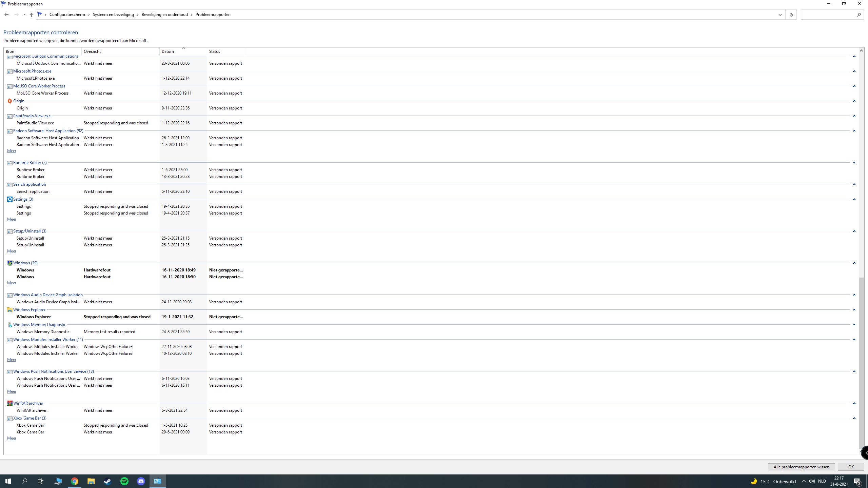Click the Windows flag group icon
Image resolution: width=868 pixels, height=488 pixels.
(x=9, y=263)
